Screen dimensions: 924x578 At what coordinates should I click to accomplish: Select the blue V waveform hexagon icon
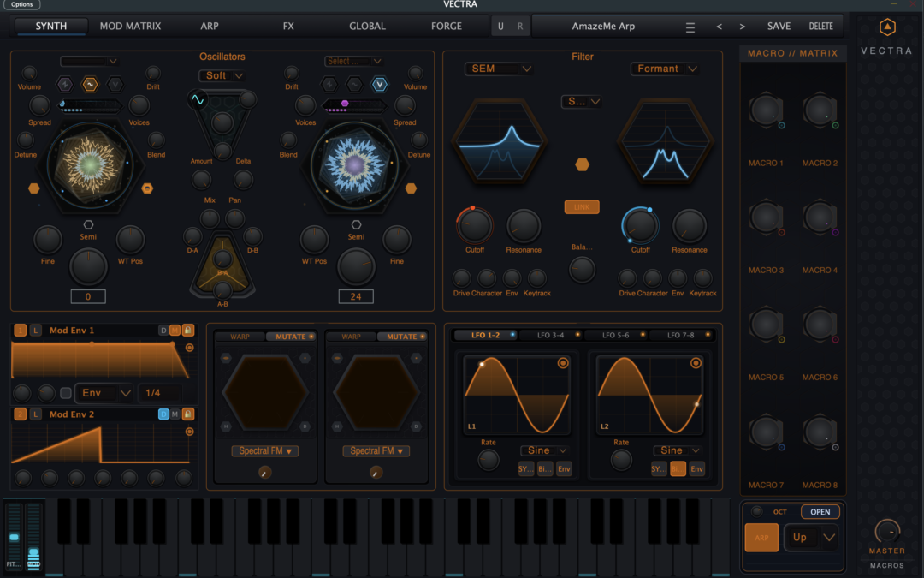pos(378,84)
